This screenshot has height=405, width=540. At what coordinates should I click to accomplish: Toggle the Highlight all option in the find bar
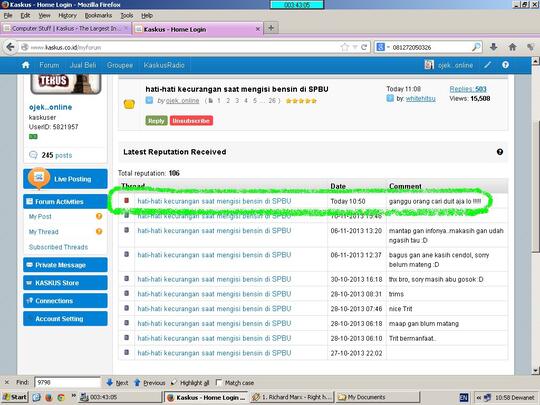point(190,383)
